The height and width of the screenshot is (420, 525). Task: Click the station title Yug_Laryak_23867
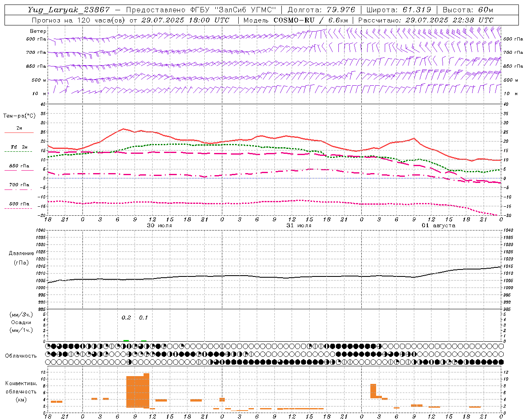pyautogui.click(x=69, y=10)
